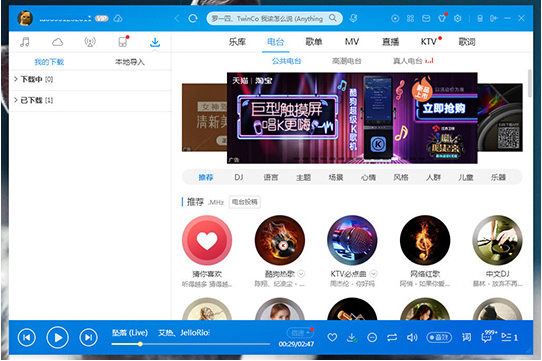Open settings gear icon in title bar
This screenshot has width=542, height=361.
pyautogui.click(x=458, y=18)
